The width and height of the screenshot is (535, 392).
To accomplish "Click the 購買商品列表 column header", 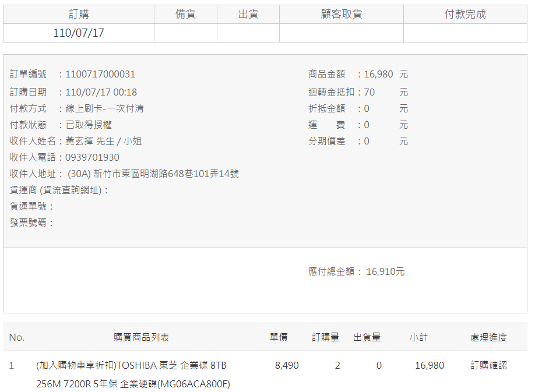I will point(141,337).
